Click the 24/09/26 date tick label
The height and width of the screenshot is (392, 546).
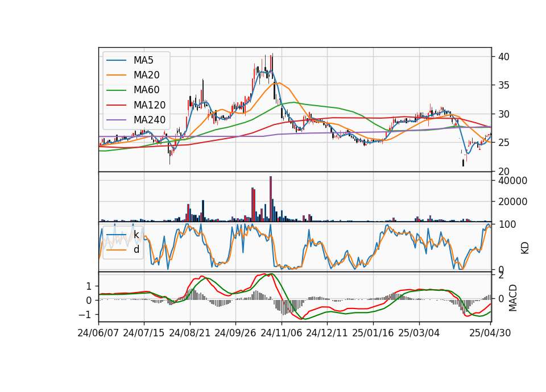click(235, 333)
